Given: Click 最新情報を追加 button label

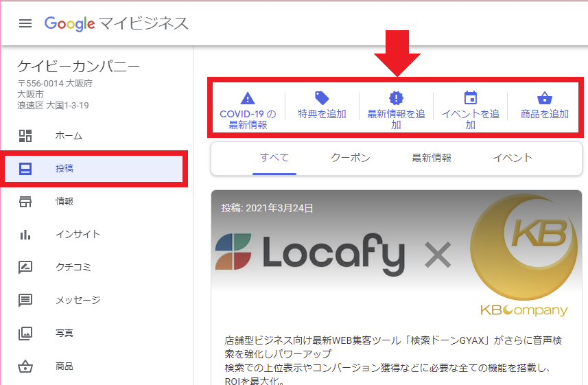Looking at the screenshot, I should [396, 119].
